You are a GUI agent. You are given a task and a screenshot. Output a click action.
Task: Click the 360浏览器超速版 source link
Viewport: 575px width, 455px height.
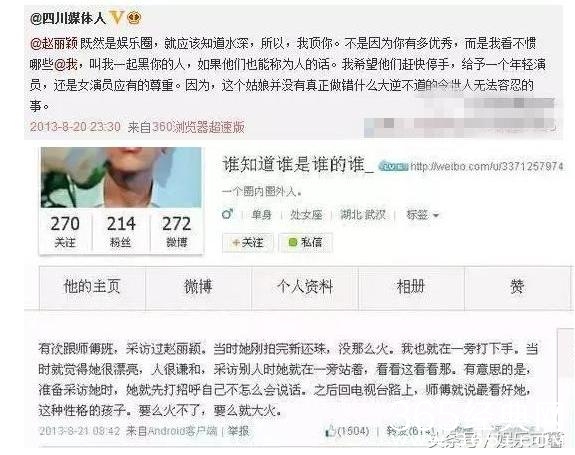pos(198,127)
